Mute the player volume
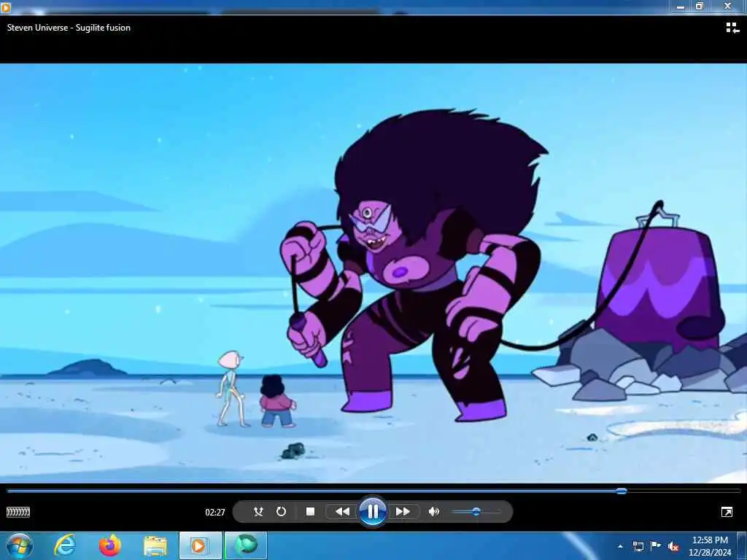Viewport: 747px width, 560px height. 433,511
